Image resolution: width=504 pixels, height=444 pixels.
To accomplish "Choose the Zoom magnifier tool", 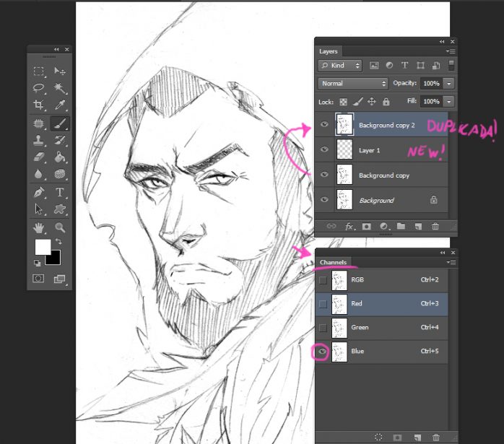I will pyautogui.click(x=61, y=227).
